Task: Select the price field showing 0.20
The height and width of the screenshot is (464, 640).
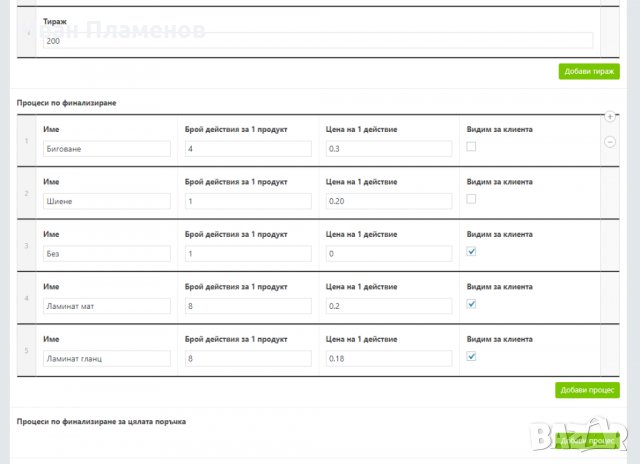Action: [389, 201]
